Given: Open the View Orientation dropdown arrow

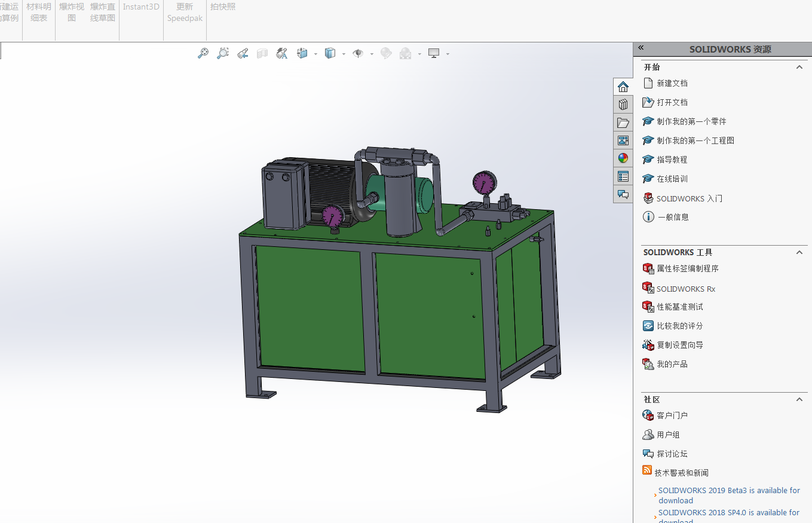Looking at the screenshot, I should 315,54.
